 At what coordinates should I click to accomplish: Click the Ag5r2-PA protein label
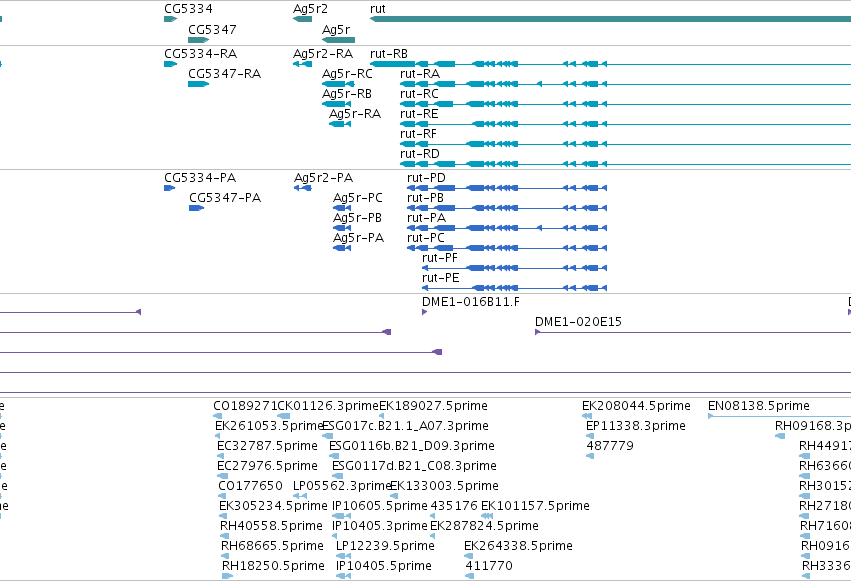(x=323, y=178)
